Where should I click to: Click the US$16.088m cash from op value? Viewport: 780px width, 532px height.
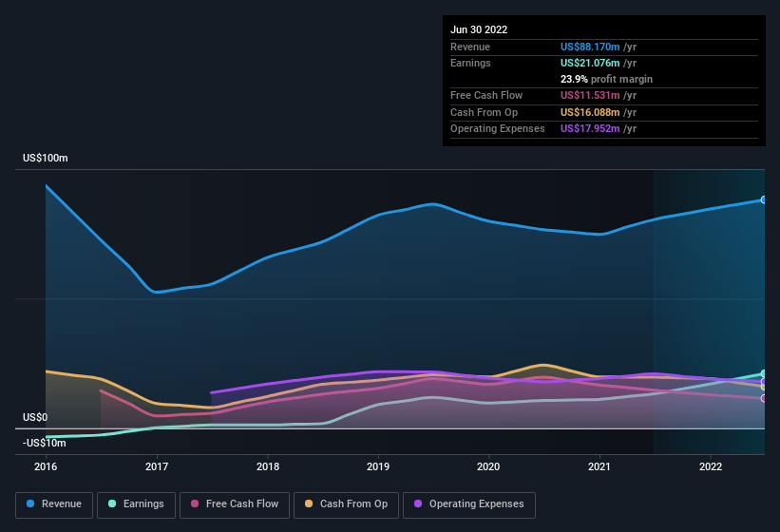point(590,112)
